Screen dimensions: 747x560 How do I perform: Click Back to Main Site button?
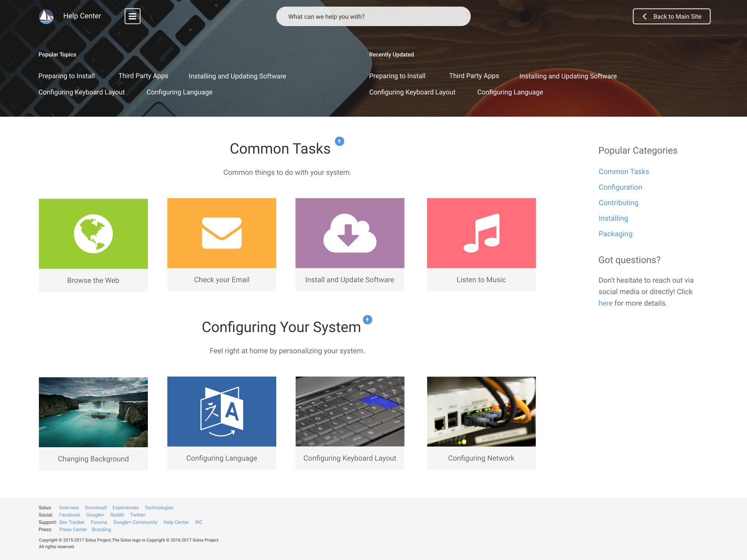pos(672,16)
